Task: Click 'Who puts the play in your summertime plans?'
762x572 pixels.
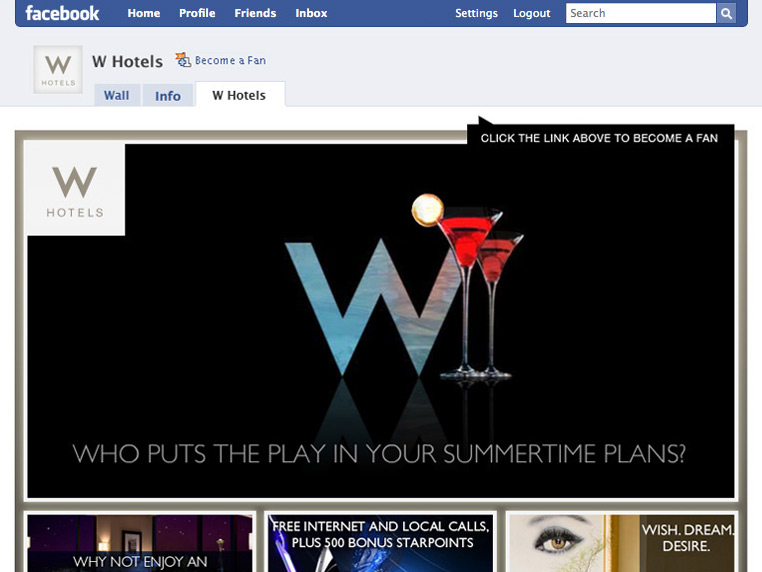Action: [379, 453]
